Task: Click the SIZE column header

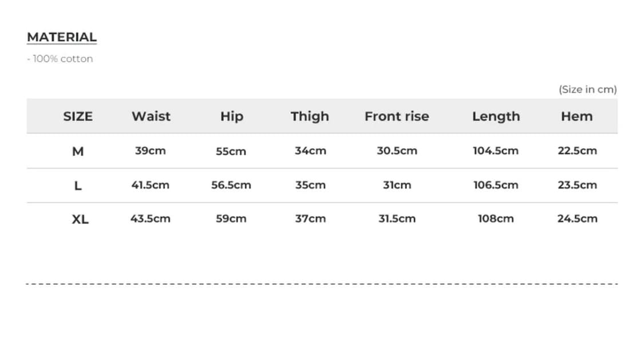Action: click(x=78, y=117)
